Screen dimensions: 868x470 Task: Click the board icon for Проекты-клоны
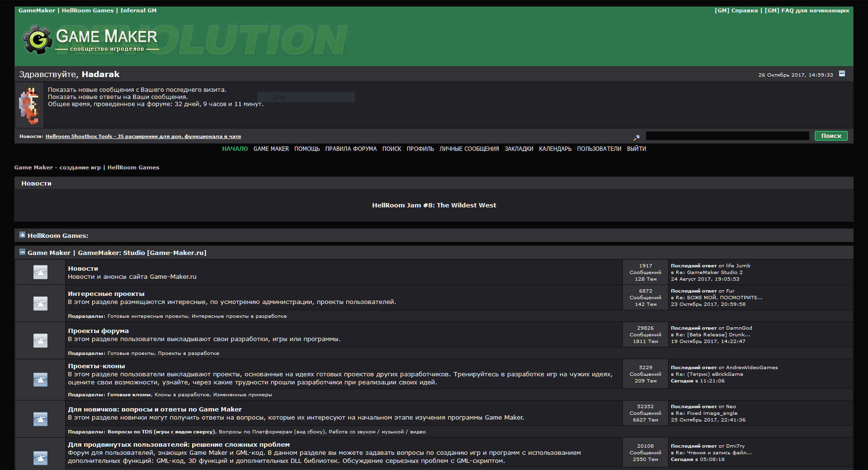coord(40,380)
